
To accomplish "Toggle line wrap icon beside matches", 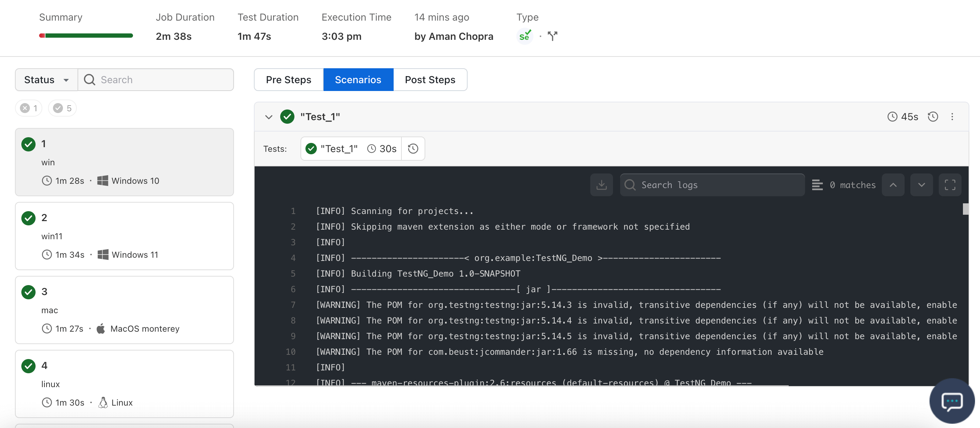I will click(817, 185).
